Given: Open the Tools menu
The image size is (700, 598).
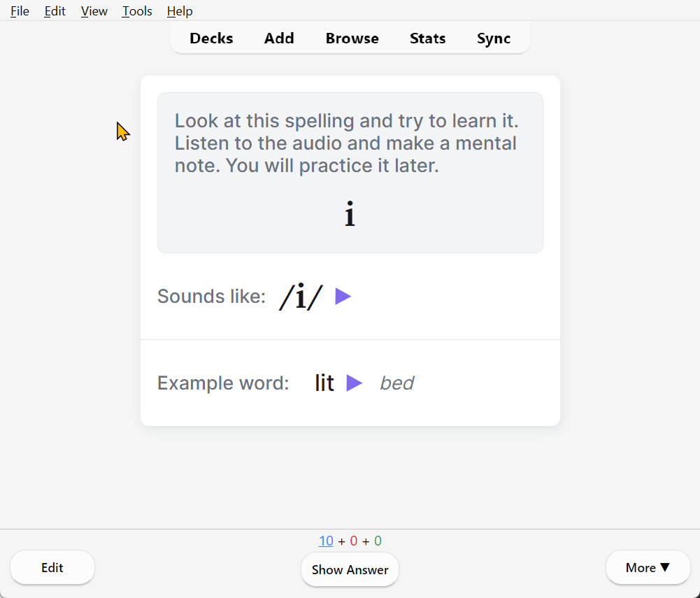Looking at the screenshot, I should click(x=137, y=11).
